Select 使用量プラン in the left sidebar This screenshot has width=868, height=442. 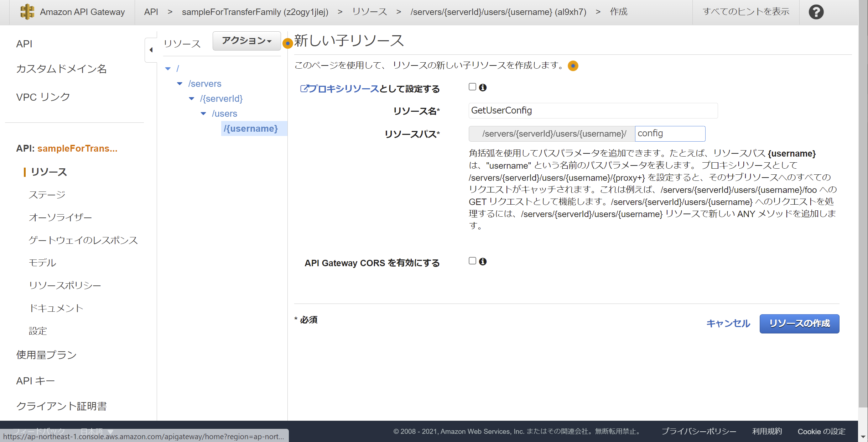[46, 354]
